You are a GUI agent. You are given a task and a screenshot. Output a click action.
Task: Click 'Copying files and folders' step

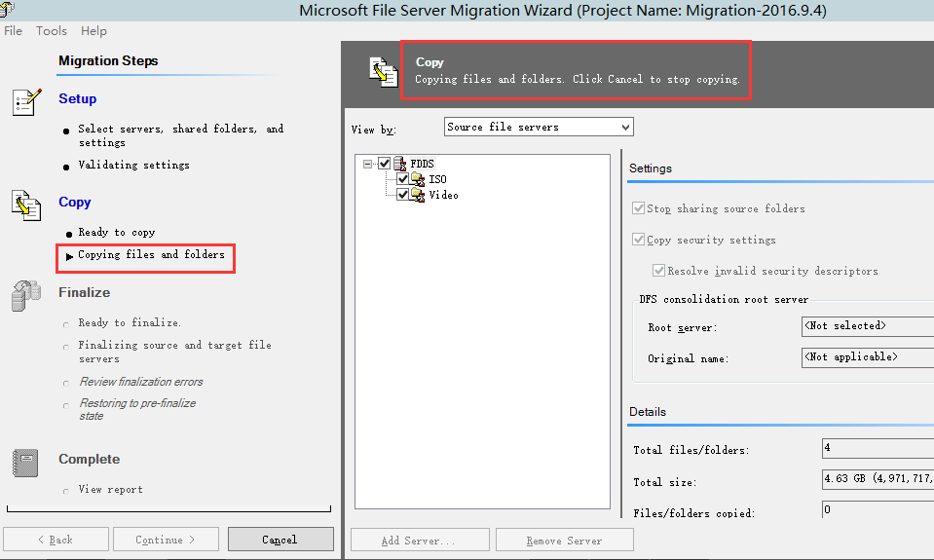point(151,254)
